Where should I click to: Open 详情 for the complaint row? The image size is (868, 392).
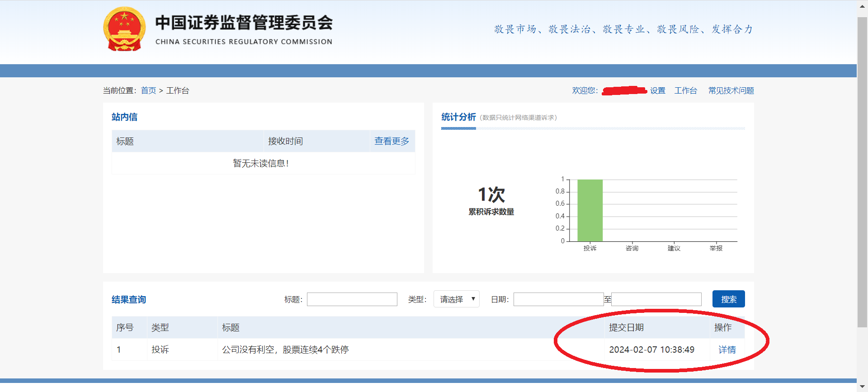(x=727, y=349)
